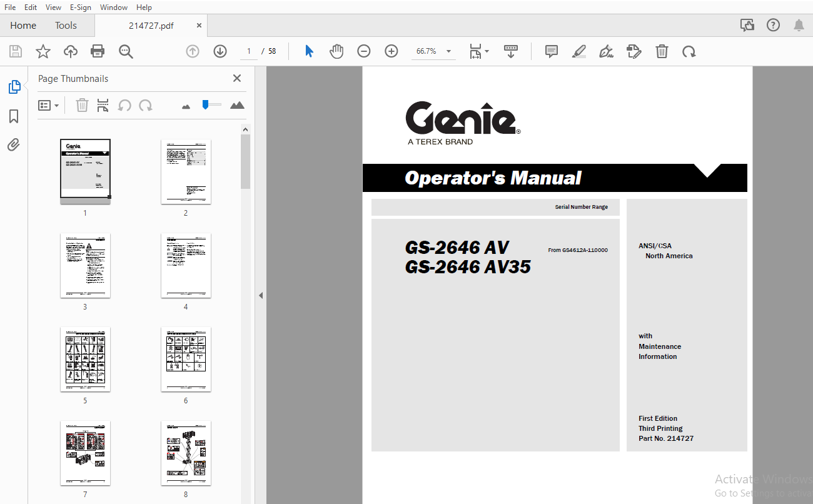Add a sticky note comment
This screenshot has height=504, width=813.
[x=552, y=51]
